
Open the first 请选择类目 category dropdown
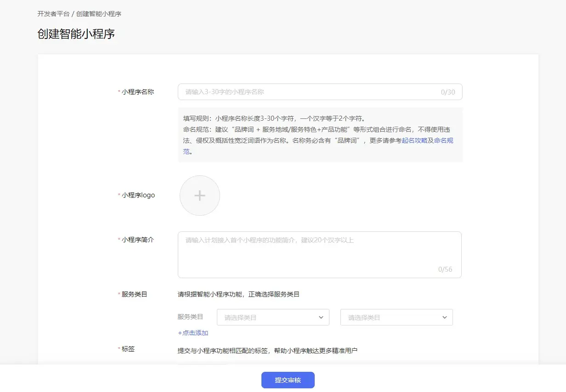click(271, 317)
